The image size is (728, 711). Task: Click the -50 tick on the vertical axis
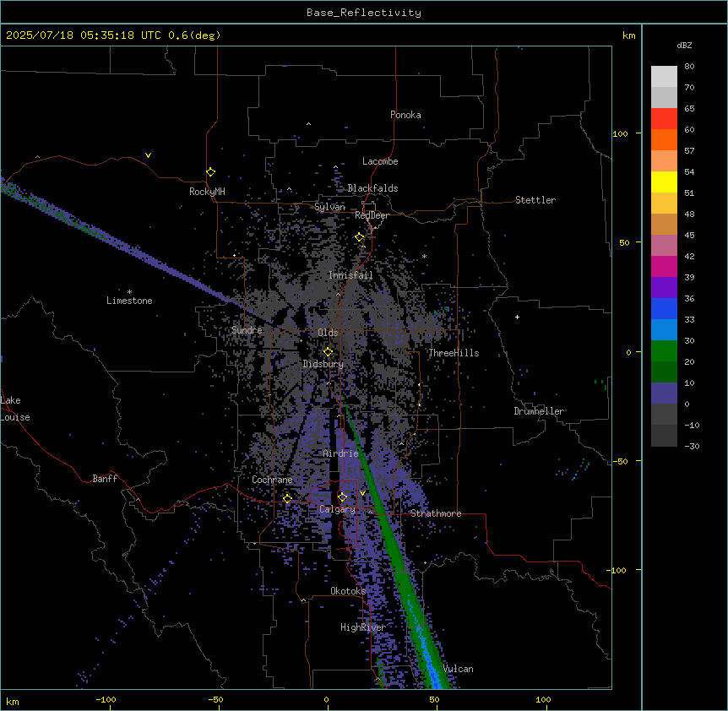tap(620, 461)
